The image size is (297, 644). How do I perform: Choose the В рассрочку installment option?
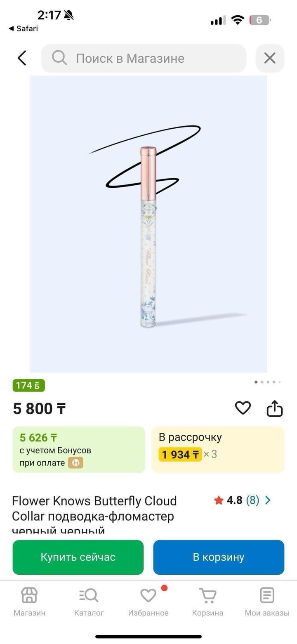tap(218, 450)
